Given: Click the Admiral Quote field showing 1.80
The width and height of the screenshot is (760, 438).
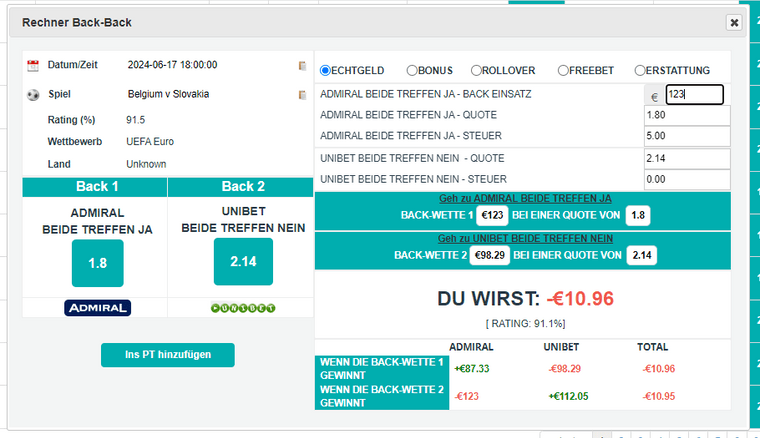Looking at the screenshot, I should coord(687,115).
